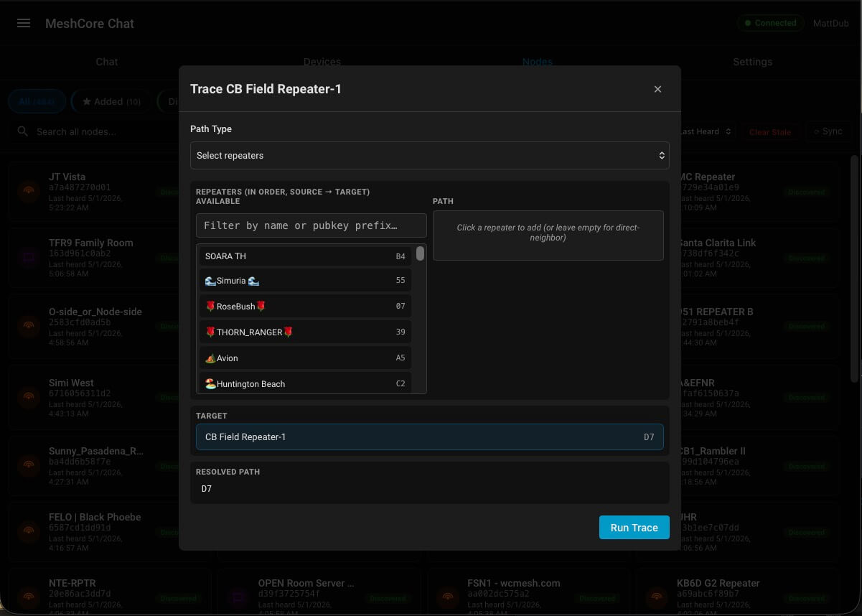Click the Clear Stale button
Screen dimensions: 862x616
[x=769, y=132]
